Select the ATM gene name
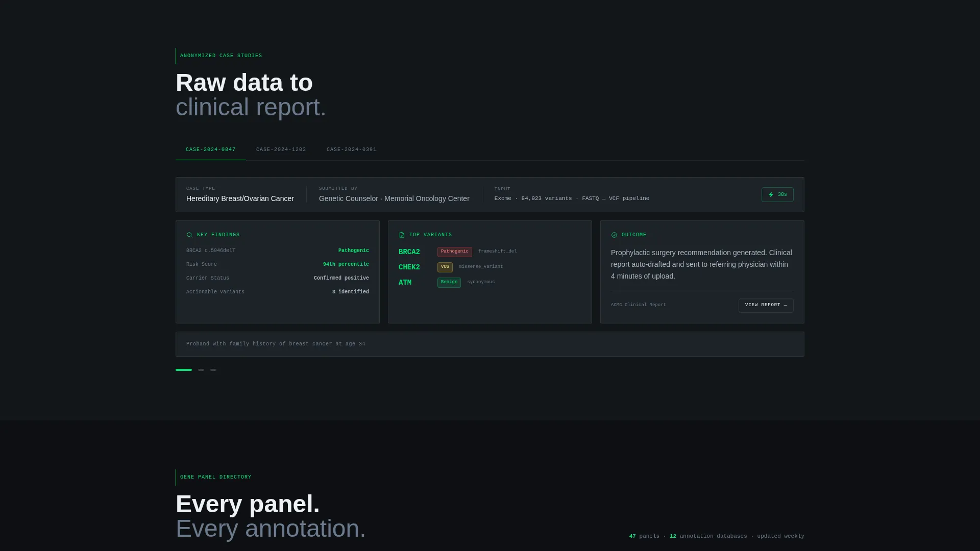 (x=405, y=283)
